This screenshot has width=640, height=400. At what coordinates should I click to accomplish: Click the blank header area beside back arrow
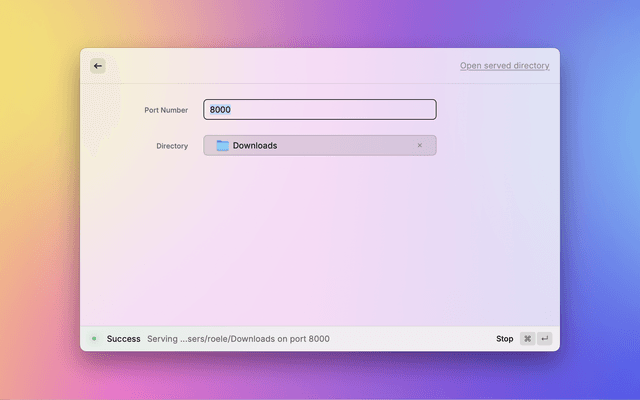(x=270, y=66)
